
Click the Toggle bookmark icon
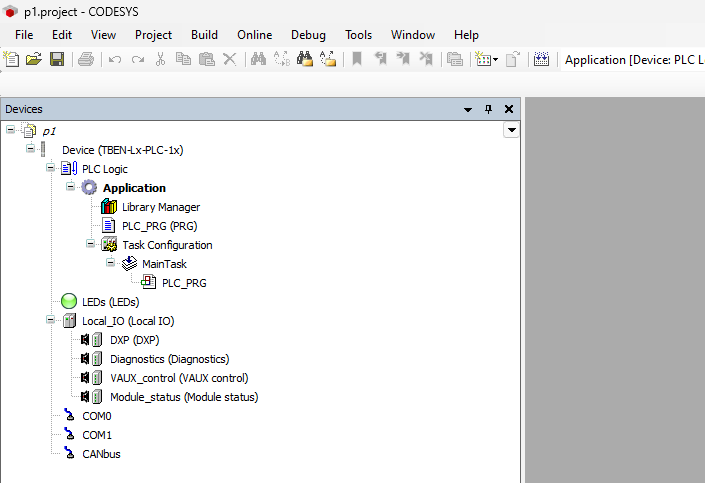[x=357, y=59]
